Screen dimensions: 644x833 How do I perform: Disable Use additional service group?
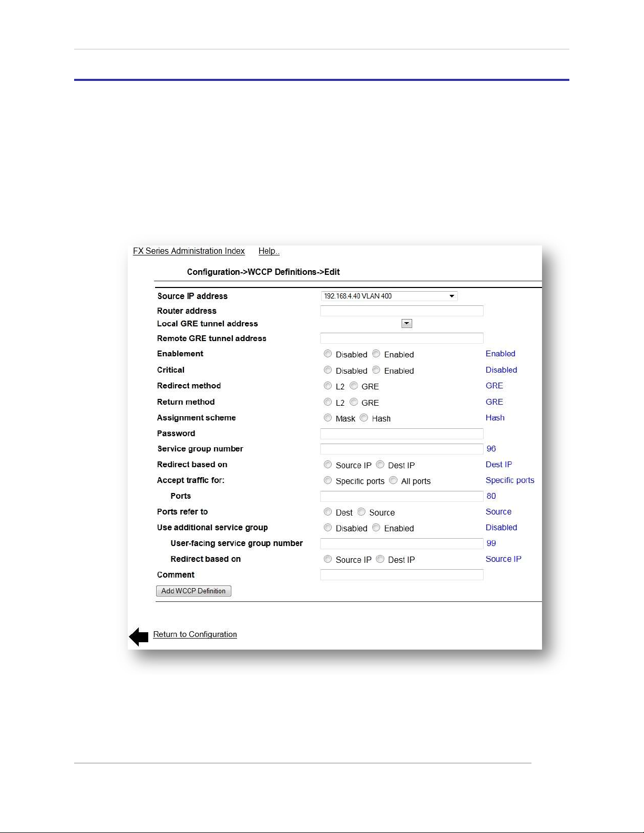[328, 528]
